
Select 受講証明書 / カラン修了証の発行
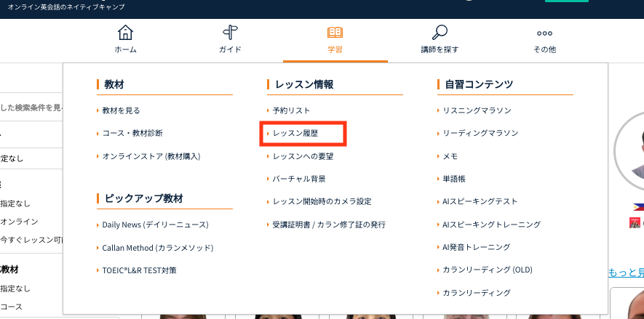[328, 225]
